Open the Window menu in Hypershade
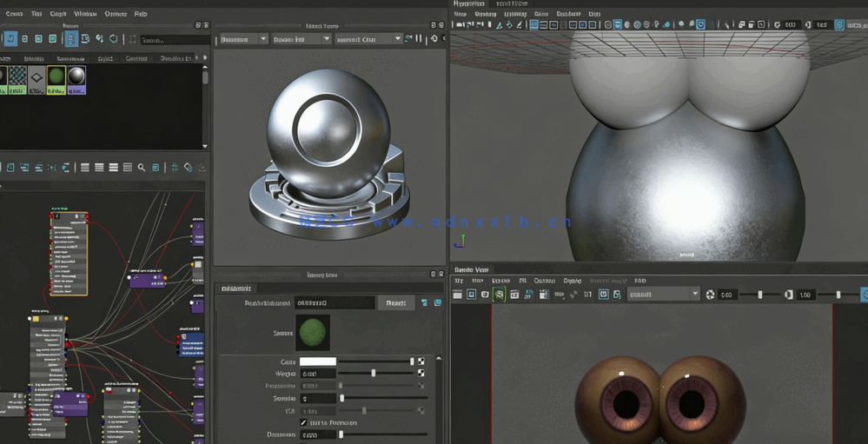868x444 pixels. 85,14
